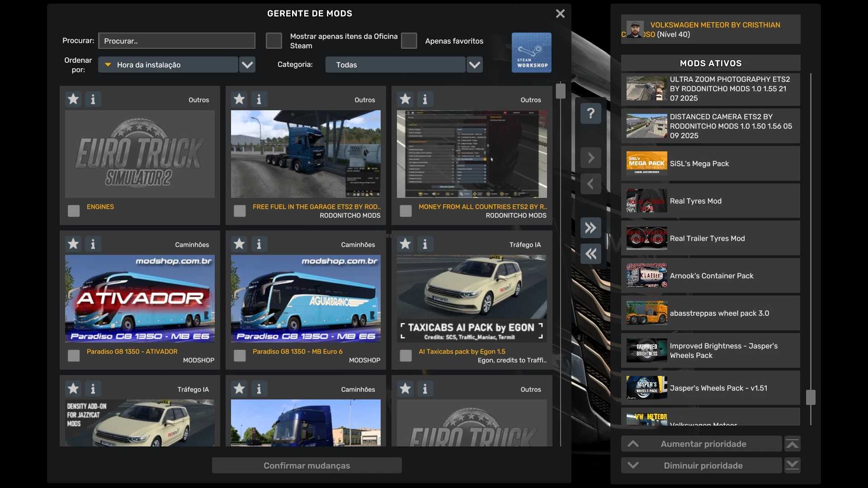The height and width of the screenshot is (488, 868).
Task: Click the question mark help icon
Action: [x=590, y=113]
